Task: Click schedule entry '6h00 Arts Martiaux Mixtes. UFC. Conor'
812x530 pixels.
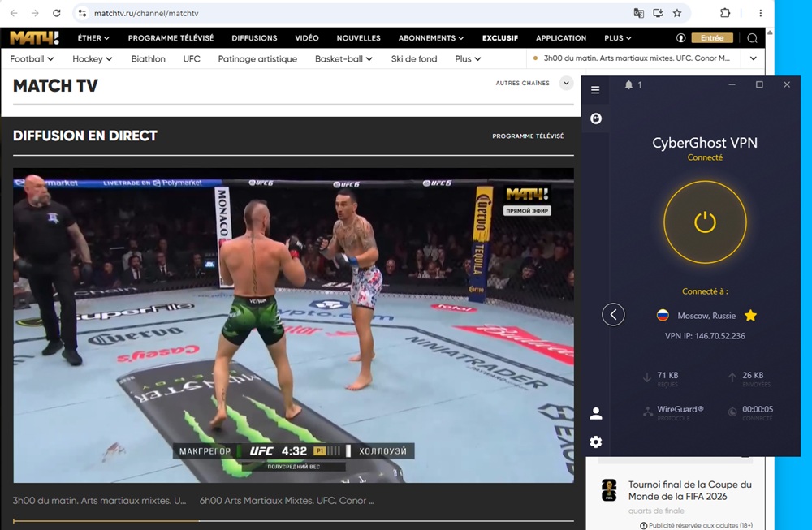Action: coord(287,501)
